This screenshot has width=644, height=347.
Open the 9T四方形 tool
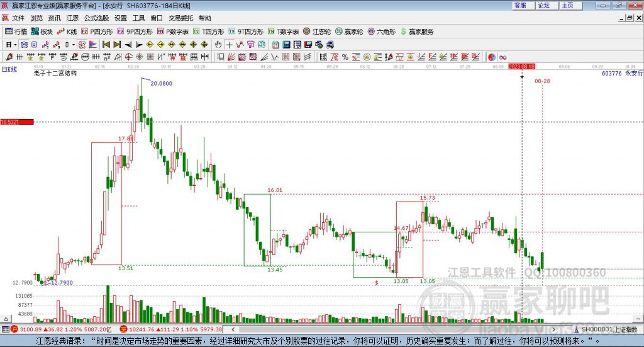(x=246, y=31)
